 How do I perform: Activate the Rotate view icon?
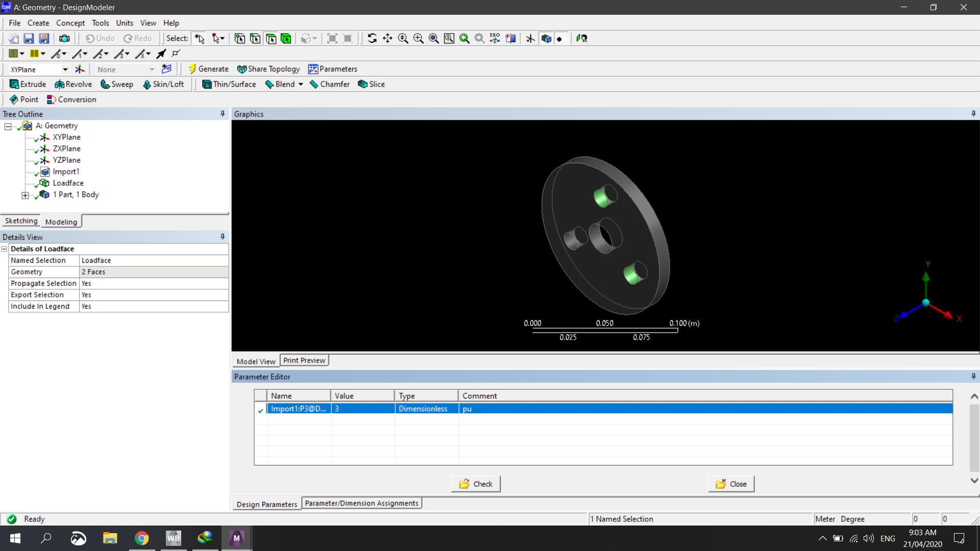click(372, 38)
